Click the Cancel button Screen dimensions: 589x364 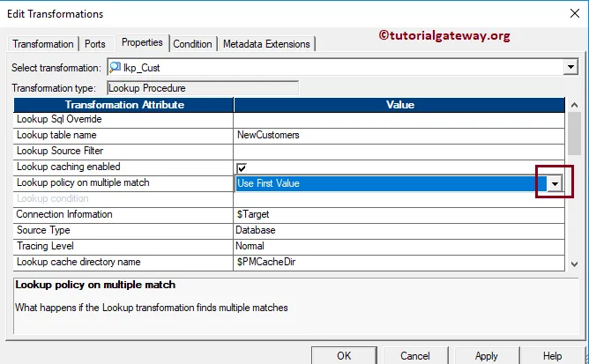(x=415, y=355)
